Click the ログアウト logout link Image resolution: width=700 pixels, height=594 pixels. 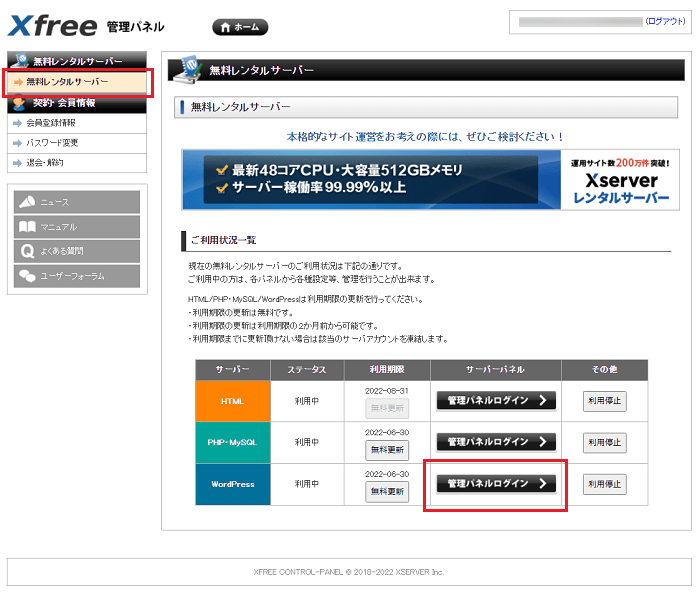665,21
